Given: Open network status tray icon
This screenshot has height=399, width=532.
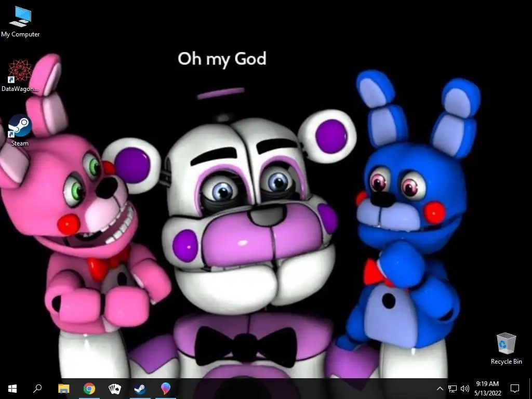Looking at the screenshot, I should [x=453, y=389].
